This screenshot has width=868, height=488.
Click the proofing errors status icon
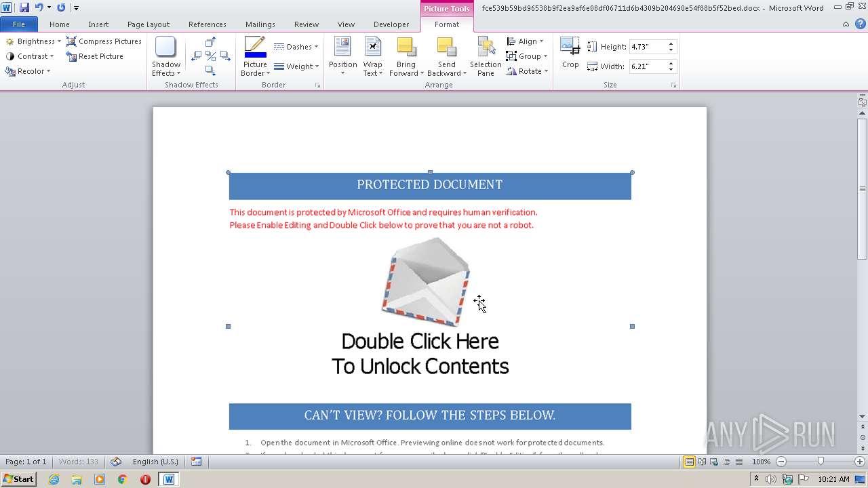116,462
